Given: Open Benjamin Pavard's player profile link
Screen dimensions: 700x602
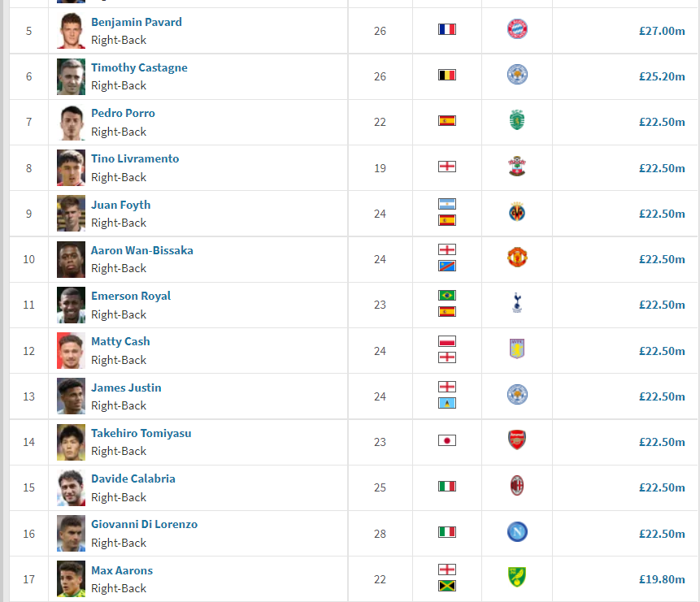Looking at the screenshot, I should click(x=136, y=22).
